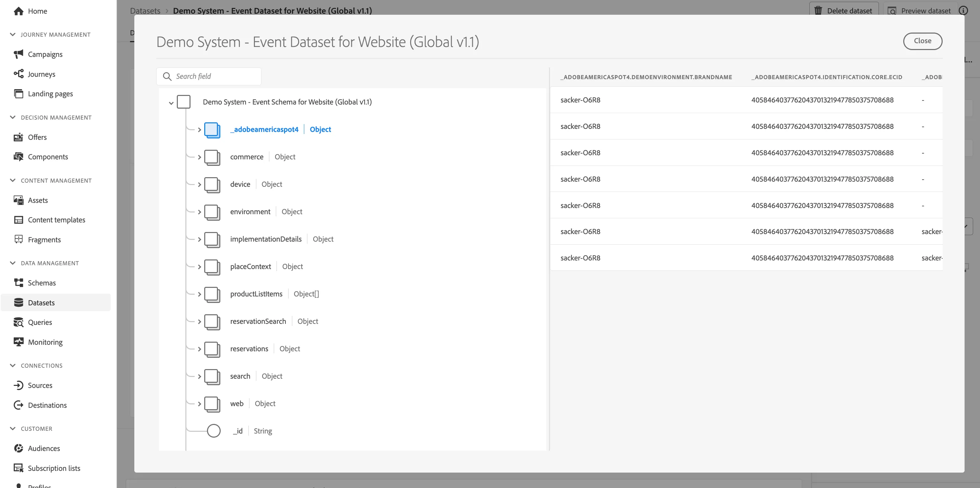This screenshot has height=488, width=980.
Task: Close the dataset preview dialog
Action: click(922, 41)
